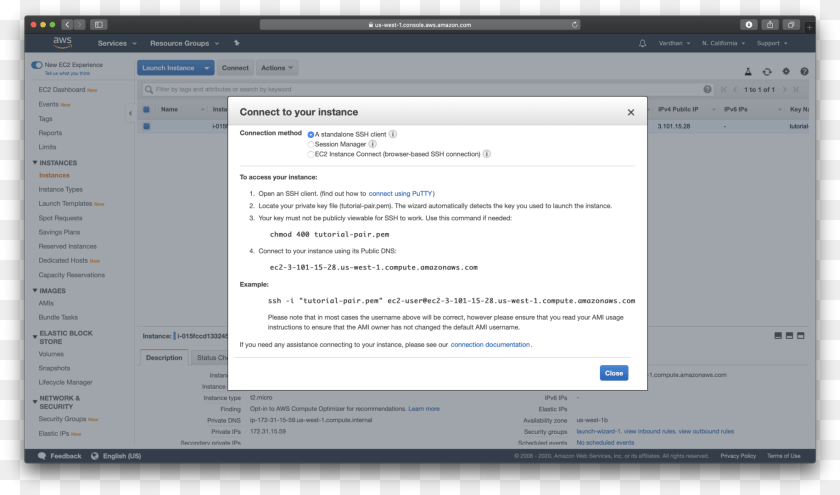
Task: Click the Launch Instance button
Action: pos(168,68)
